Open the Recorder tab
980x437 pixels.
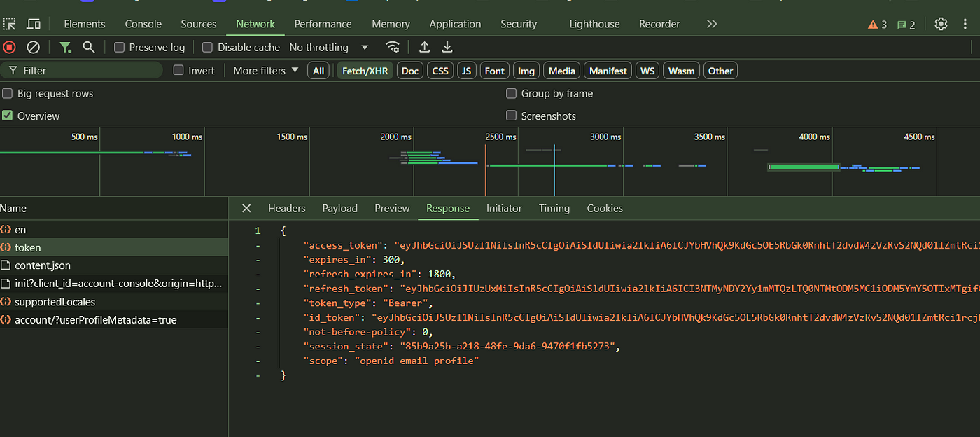click(x=659, y=24)
